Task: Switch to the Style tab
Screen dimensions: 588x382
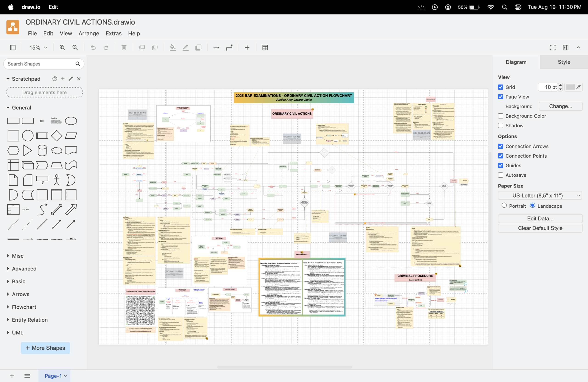Action: (564, 62)
